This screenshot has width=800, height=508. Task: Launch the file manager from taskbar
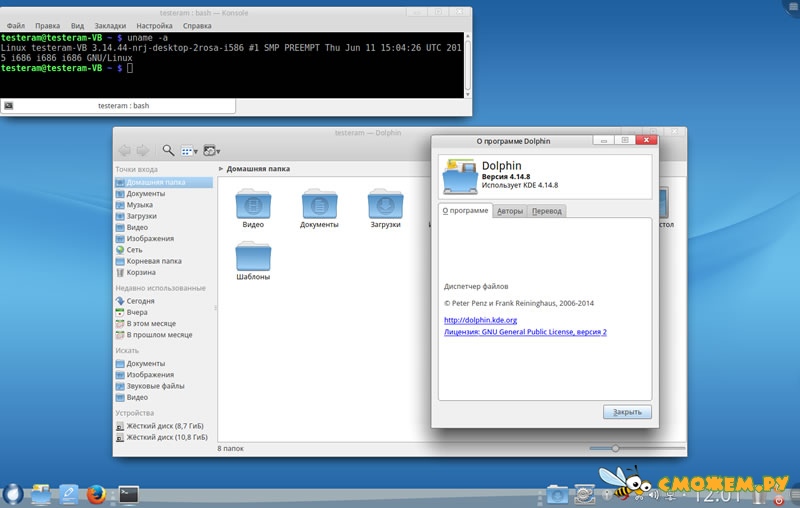[x=41, y=494]
